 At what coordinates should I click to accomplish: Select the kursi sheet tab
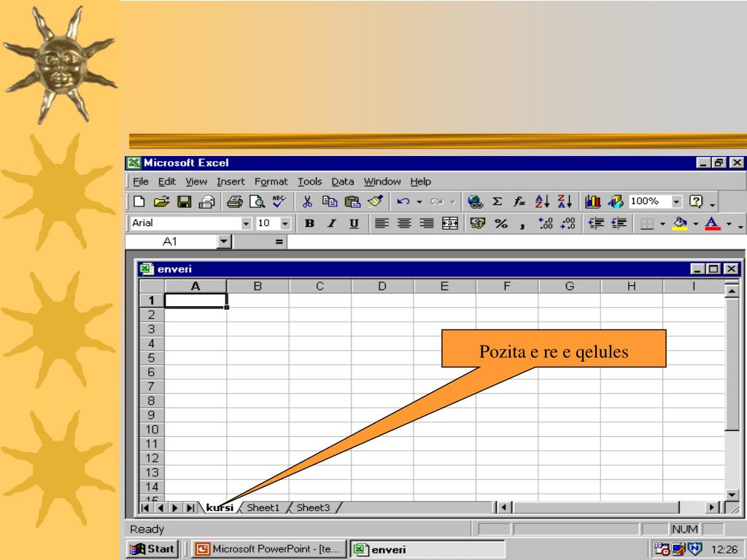(220, 507)
